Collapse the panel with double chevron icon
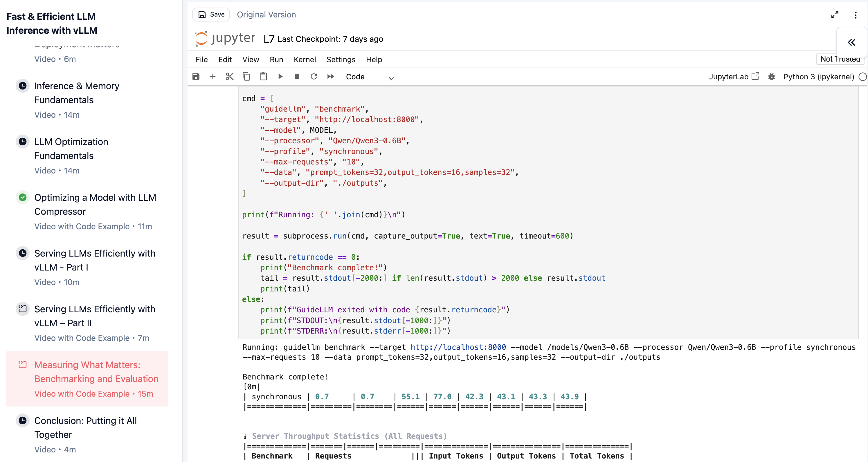Viewport: 868px width, 462px height. coord(851,42)
